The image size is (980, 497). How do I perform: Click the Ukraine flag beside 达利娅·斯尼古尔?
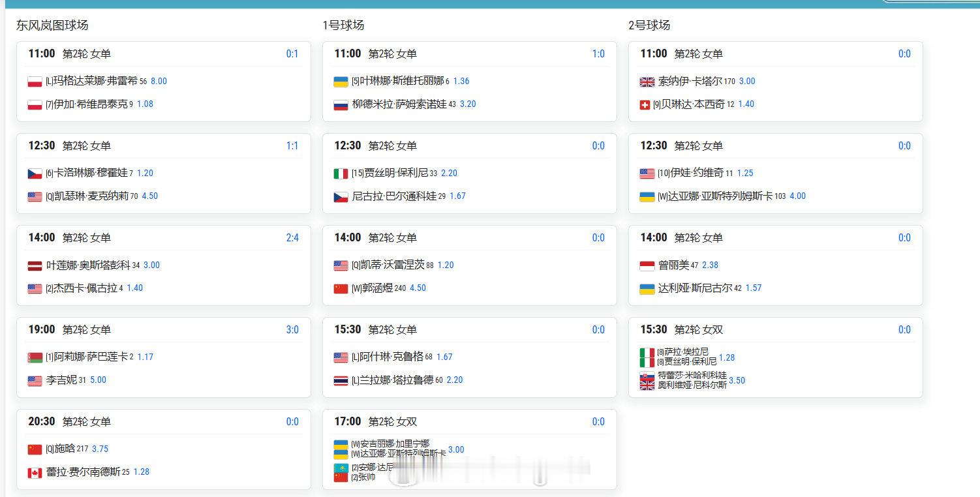[x=647, y=288]
